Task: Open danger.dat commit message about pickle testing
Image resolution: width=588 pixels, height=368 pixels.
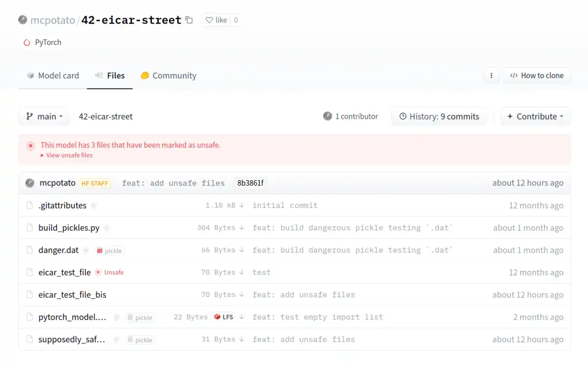Action: 352,250
